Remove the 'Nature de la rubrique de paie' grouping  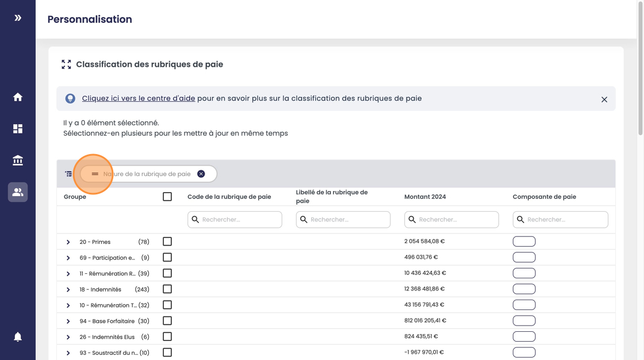201,174
